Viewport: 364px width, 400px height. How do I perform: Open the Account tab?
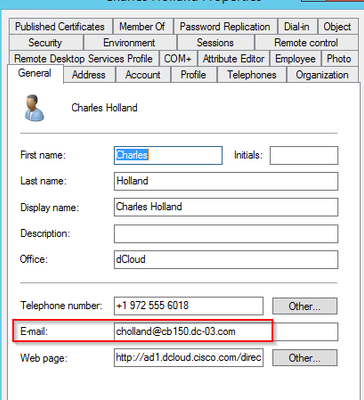click(143, 75)
